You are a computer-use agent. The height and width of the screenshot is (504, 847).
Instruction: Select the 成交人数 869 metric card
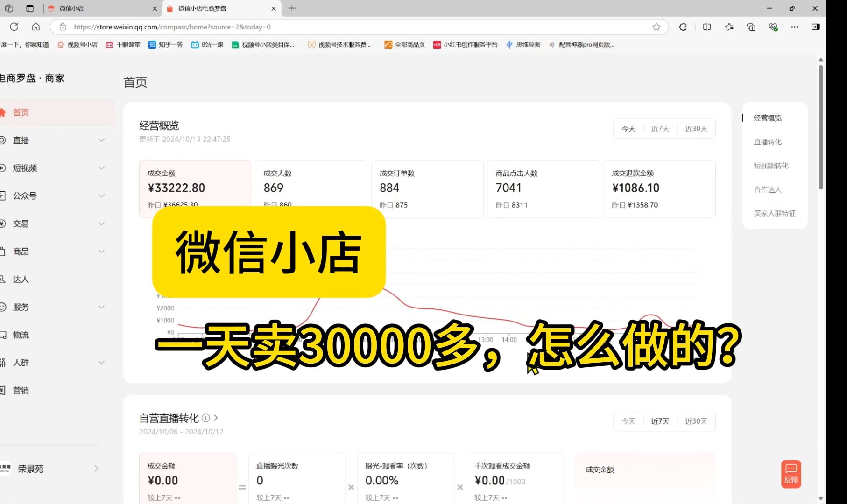[x=311, y=189]
